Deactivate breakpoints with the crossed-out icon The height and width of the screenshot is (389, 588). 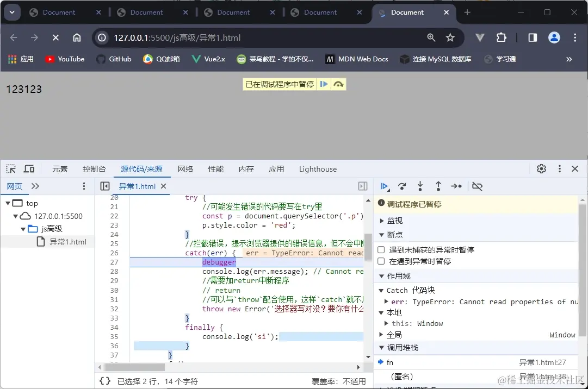click(x=477, y=186)
